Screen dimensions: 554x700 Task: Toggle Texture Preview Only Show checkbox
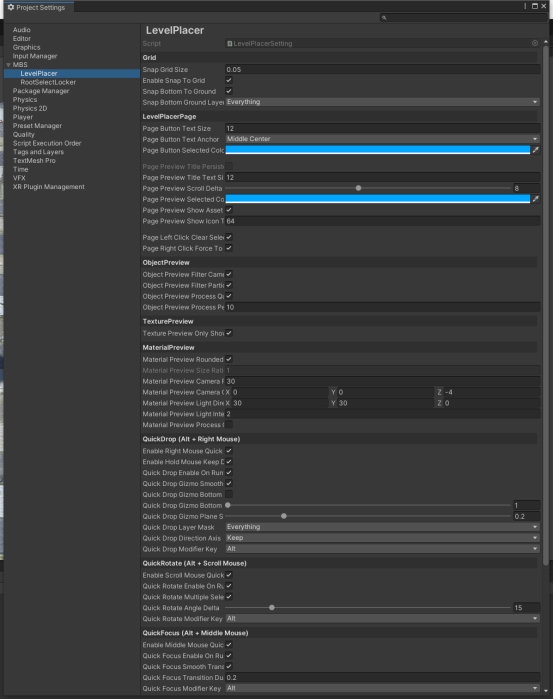click(229, 333)
